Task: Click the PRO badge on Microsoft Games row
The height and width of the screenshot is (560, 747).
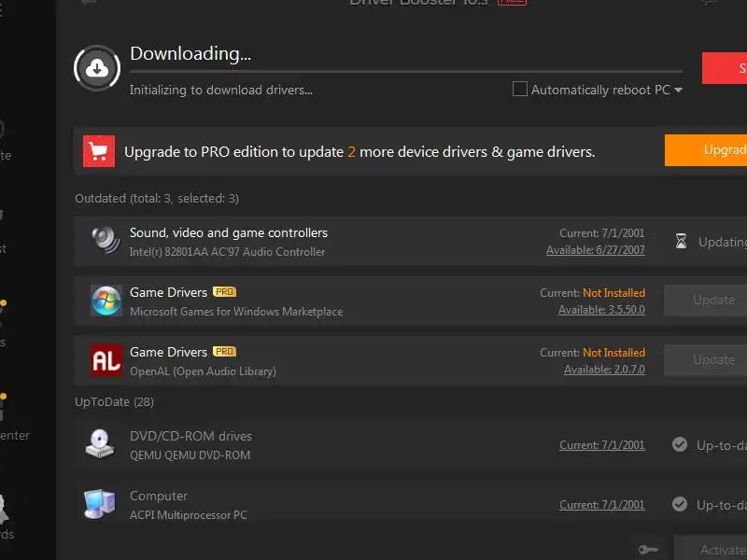Action: pyautogui.click(x=224, y=291)
